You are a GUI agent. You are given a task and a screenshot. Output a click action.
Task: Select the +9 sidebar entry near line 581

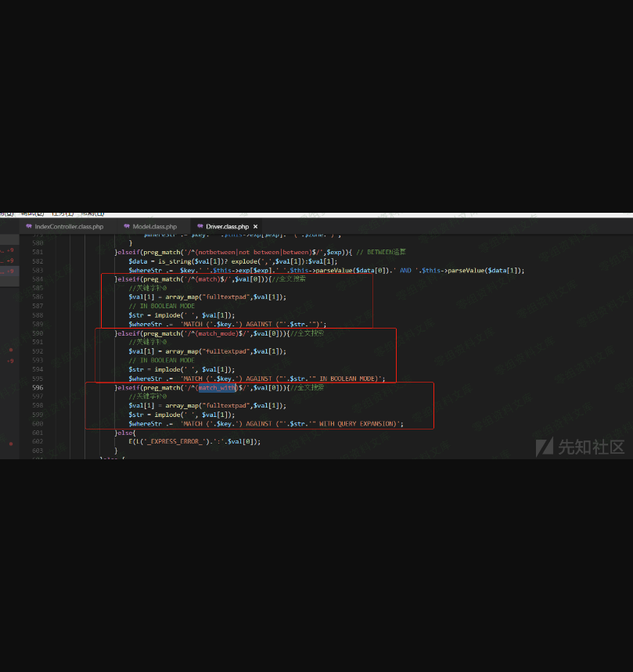pos(8,250)
